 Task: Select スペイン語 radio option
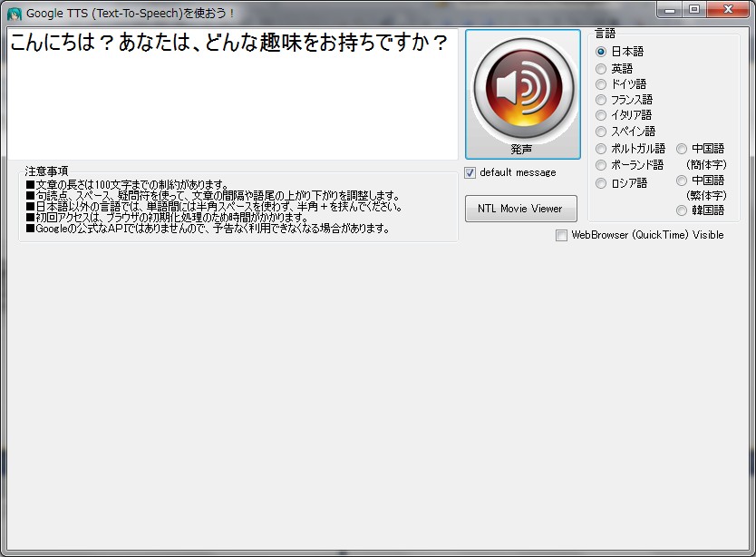pyautogui.click(x=601, y=132)
